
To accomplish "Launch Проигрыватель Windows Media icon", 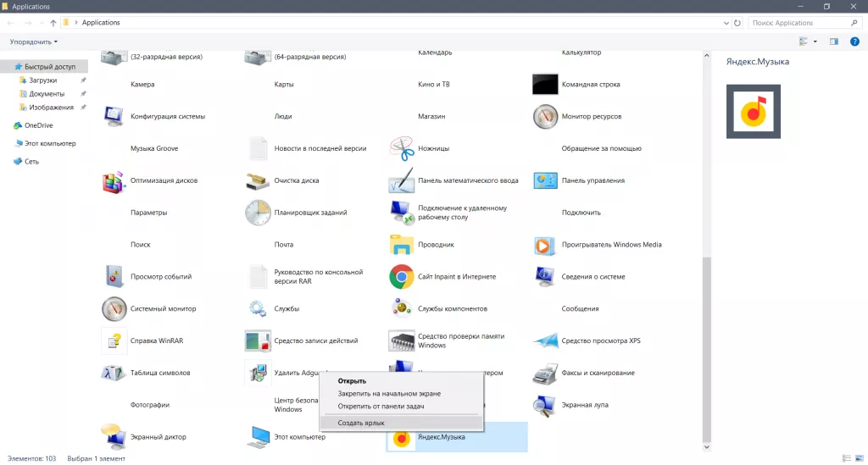I will [545, 246].
